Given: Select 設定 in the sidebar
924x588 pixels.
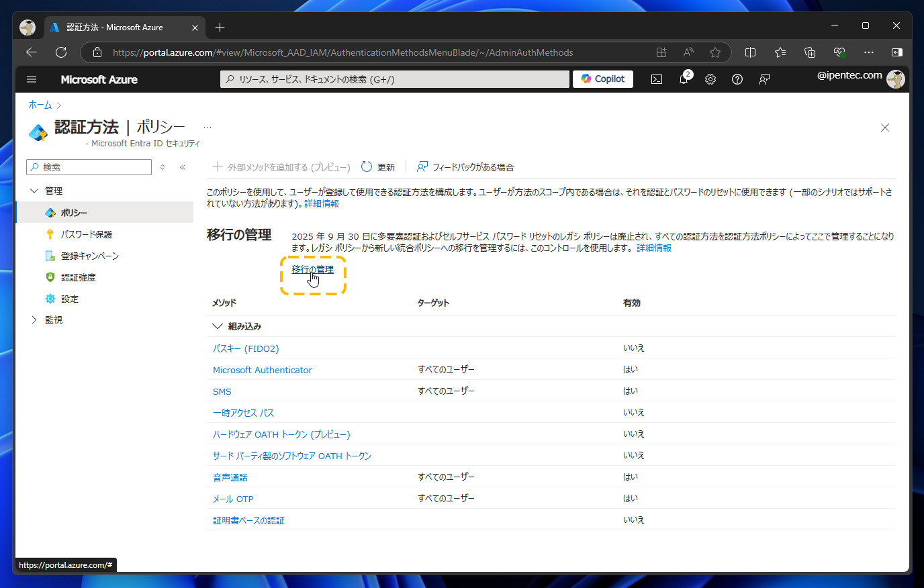Looking at the screenshot, I should point(68,298).
